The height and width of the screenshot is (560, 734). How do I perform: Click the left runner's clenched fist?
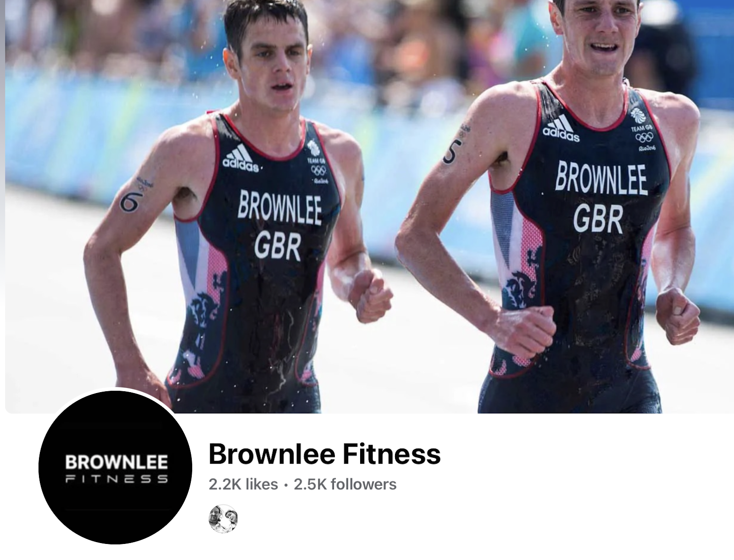pyautogui.click(x=373, y=295)
